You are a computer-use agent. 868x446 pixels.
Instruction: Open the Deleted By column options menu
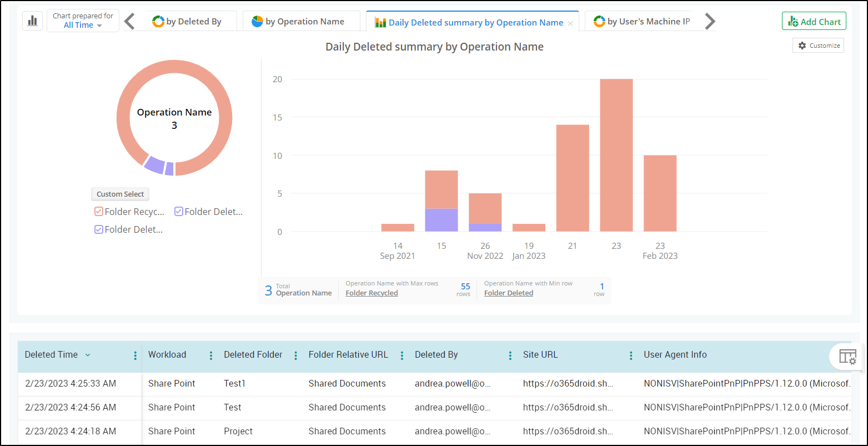coord(510,355)
